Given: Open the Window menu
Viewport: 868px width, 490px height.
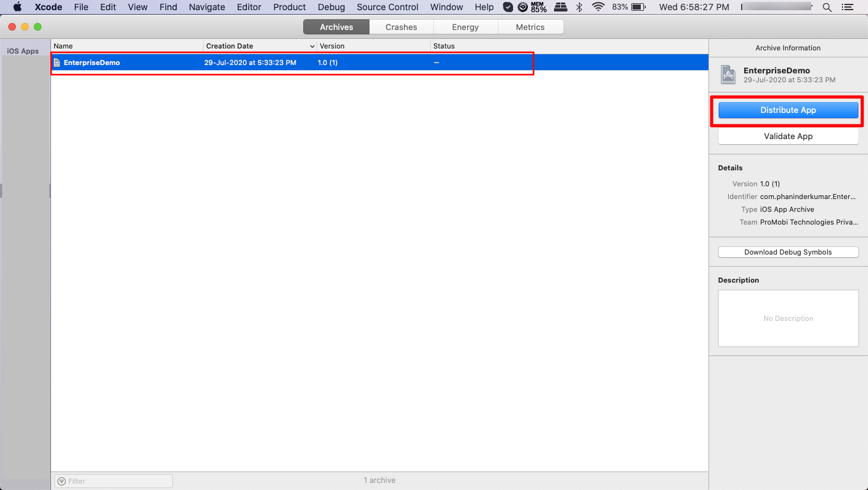Looking at the screenshot, I should coord(447,7).
